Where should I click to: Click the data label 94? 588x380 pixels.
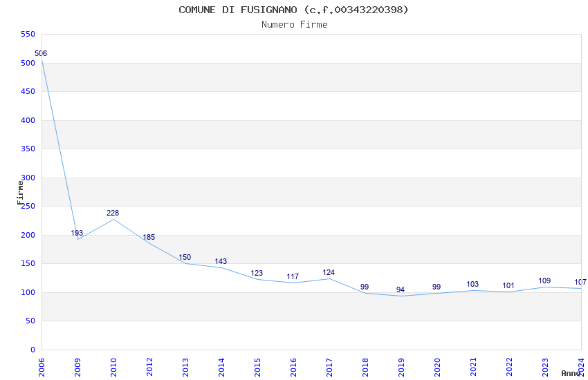click(x=401, y=289)
